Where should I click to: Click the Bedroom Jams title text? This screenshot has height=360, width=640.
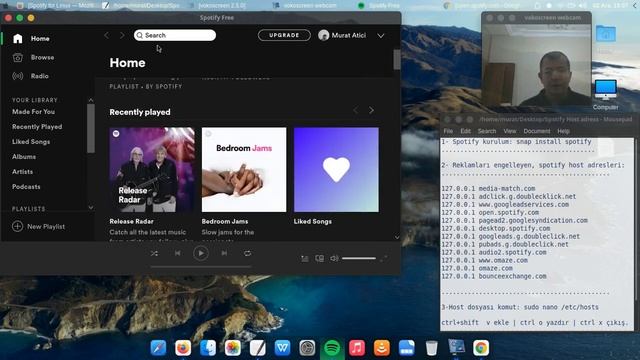[225, 221]
